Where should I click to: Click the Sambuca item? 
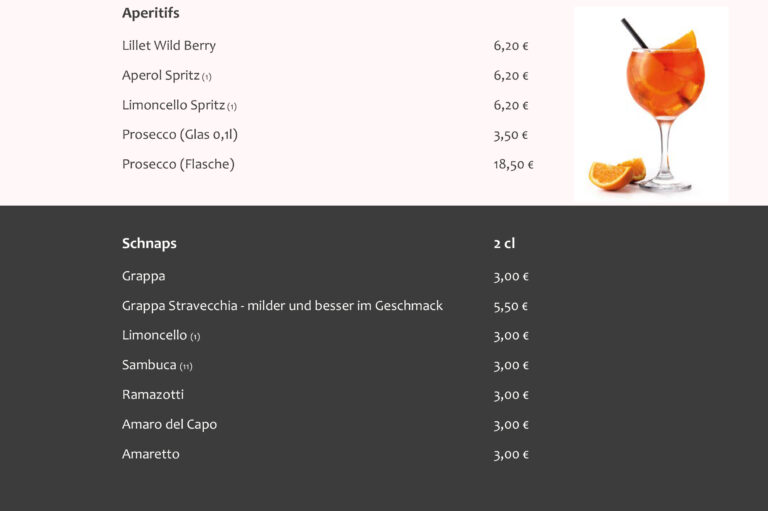point(157,365)
